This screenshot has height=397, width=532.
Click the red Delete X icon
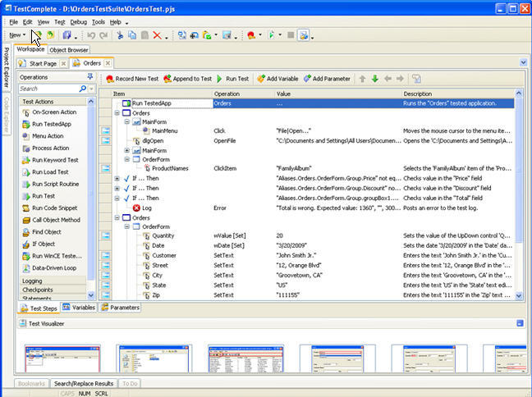pyautogui.click(x=157, y=35)
